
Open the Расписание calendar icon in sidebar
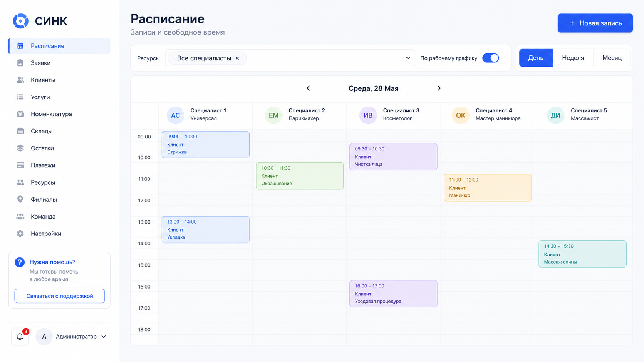click(x=20, y=46)
